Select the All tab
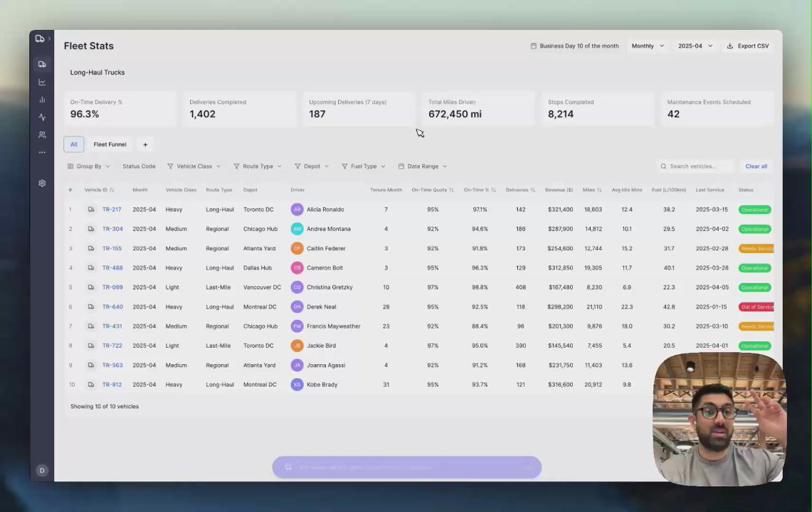Image resolution: width=812 pixels, height=512 pixels. (x=73, y=144)
